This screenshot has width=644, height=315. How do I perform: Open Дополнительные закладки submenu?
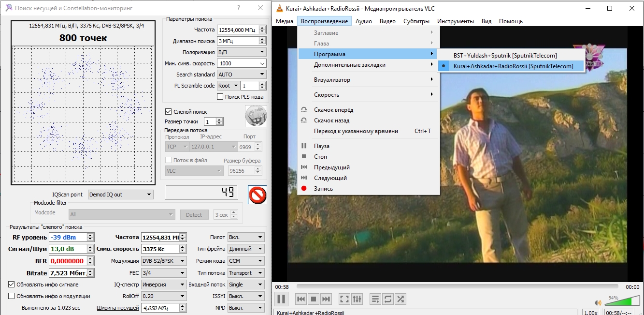pyautogui.click(x=368, y=65)
